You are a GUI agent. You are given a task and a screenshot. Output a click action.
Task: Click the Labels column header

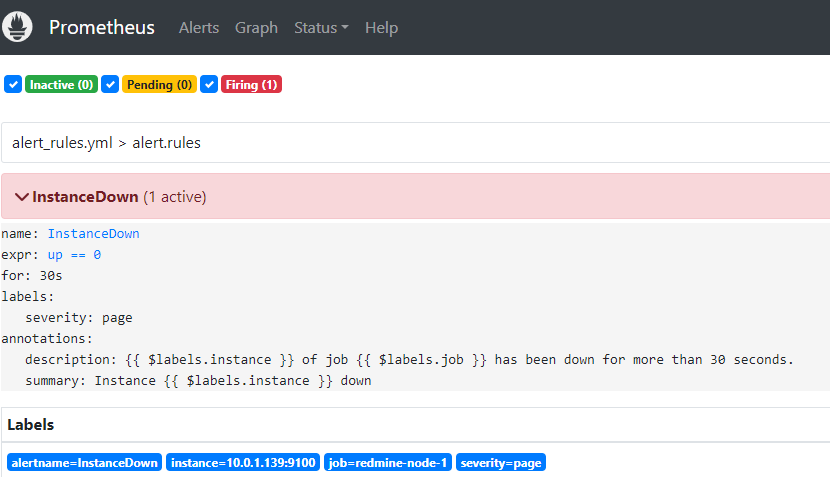pos(31,425)
